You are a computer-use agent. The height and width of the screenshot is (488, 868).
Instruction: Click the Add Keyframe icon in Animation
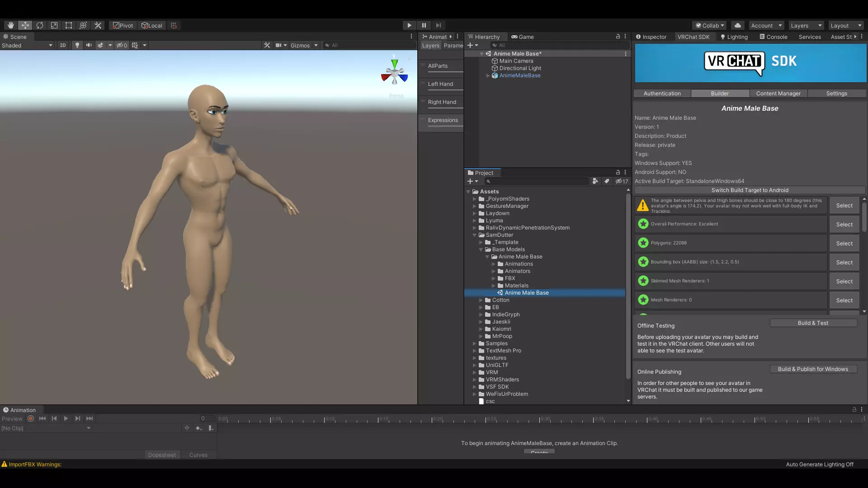pyautogui.click(x=198, y=428)
